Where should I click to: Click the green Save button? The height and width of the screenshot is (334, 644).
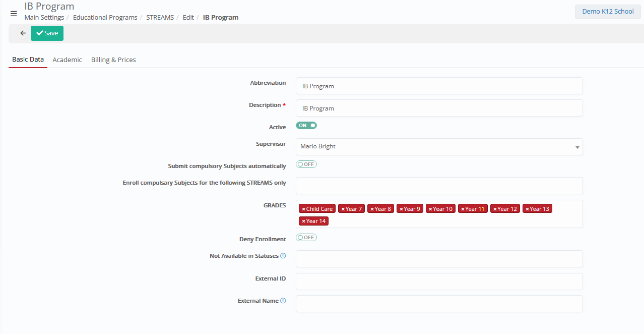click(x=47, y=33)
